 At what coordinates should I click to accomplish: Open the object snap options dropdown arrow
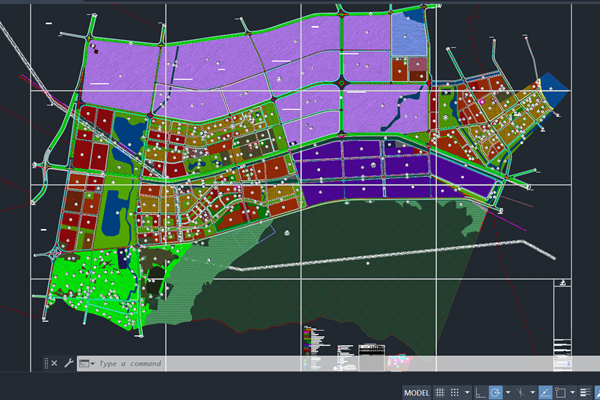[x=572, y=392]
